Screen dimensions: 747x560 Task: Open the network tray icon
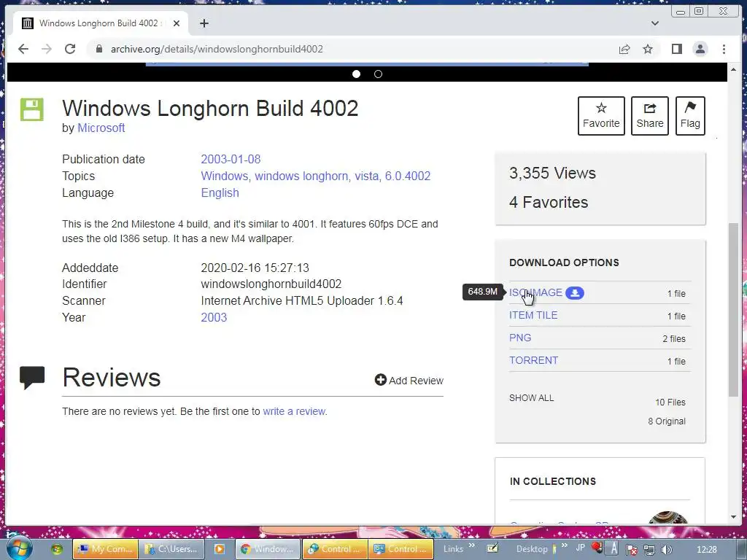649,550
